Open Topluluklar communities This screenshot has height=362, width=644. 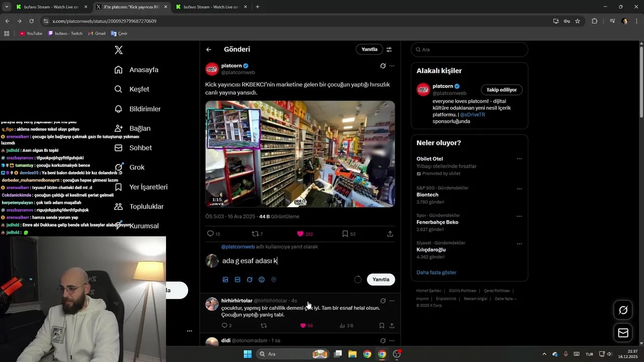point(139,206)
